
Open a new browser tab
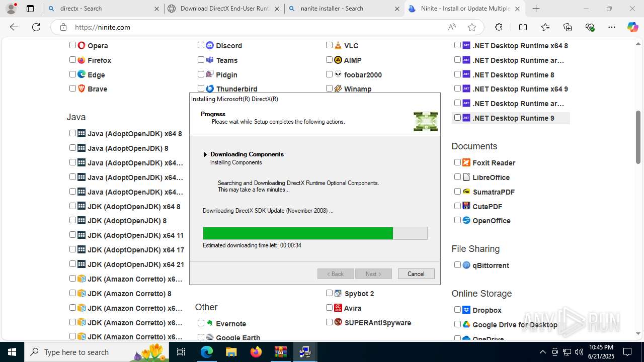point(536,9)
